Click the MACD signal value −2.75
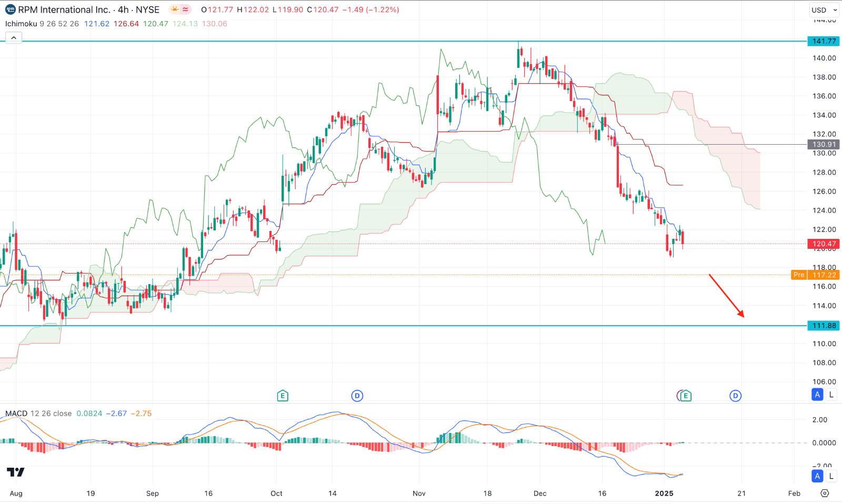842x504 pixels. click(x=141, y=414)
